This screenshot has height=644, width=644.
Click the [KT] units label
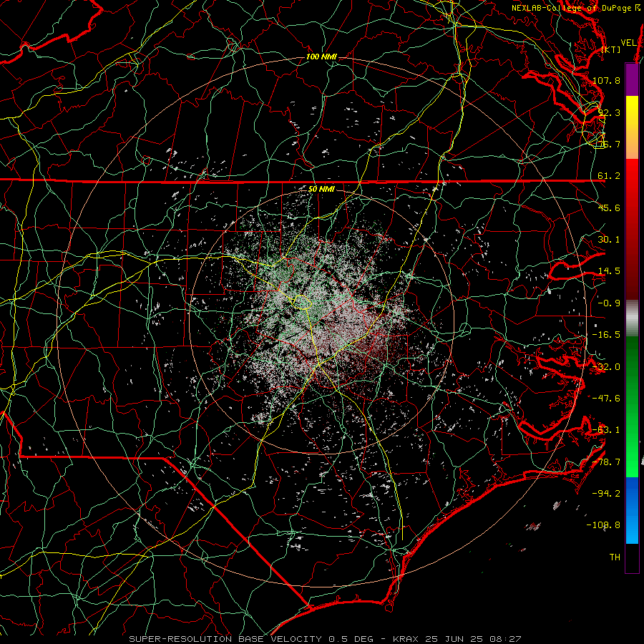[611, 49]
